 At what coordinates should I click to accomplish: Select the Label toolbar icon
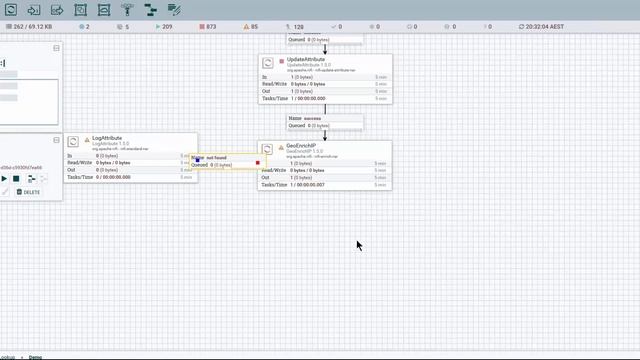[174, 9]
